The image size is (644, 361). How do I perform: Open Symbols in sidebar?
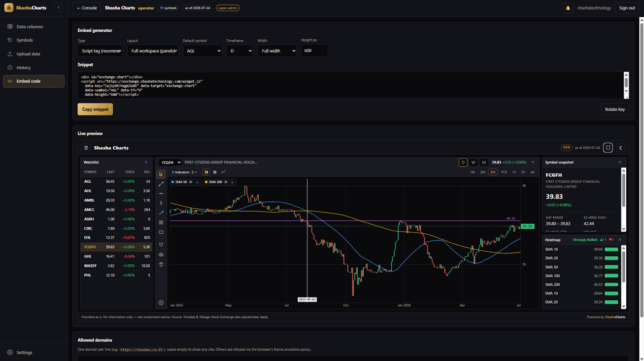pyautogui.click(x=34, y=40)
